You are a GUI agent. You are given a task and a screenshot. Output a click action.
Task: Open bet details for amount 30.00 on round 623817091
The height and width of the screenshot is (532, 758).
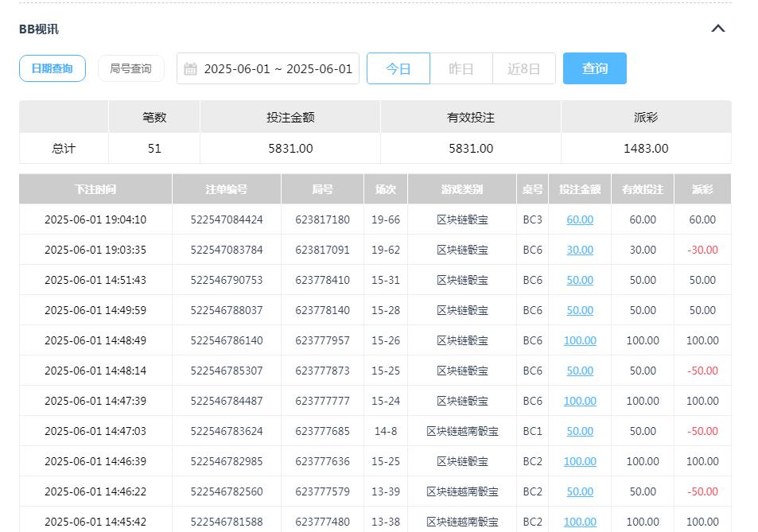579,250
